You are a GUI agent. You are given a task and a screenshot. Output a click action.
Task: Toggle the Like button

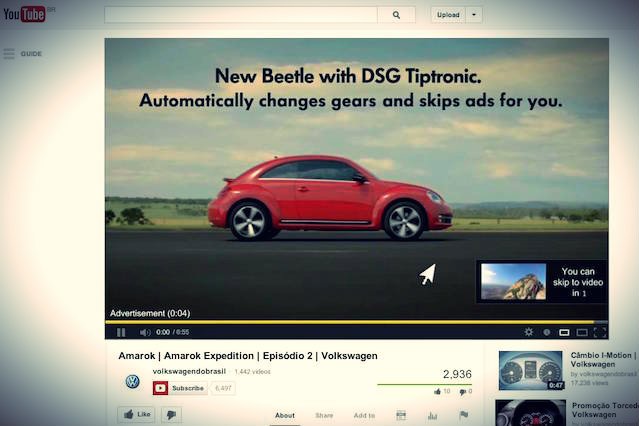point(136,414)
